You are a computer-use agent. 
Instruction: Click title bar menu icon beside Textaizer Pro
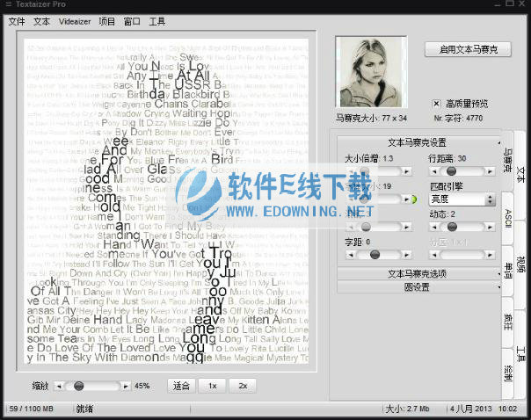coord(9,4)
